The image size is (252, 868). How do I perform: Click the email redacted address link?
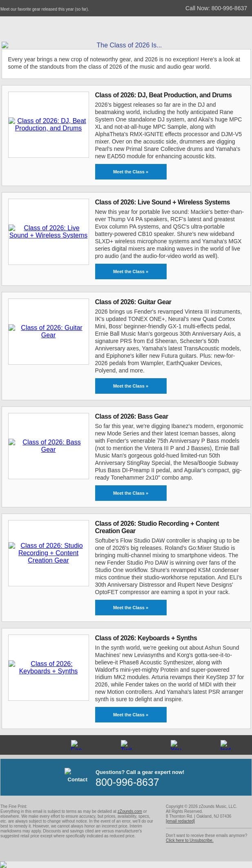coord(180,821)
